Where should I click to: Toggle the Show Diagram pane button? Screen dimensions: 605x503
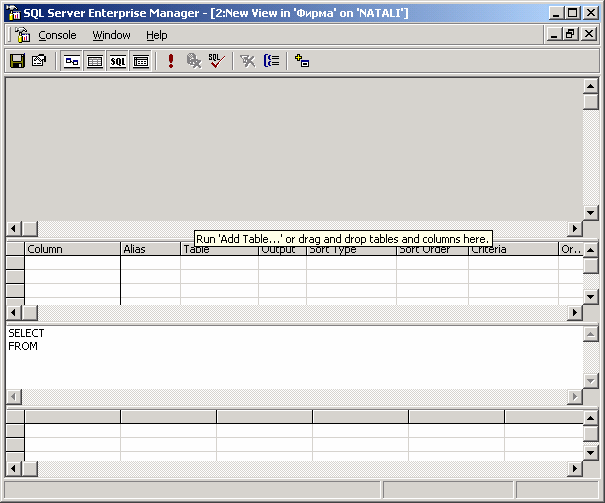point(72,61)
